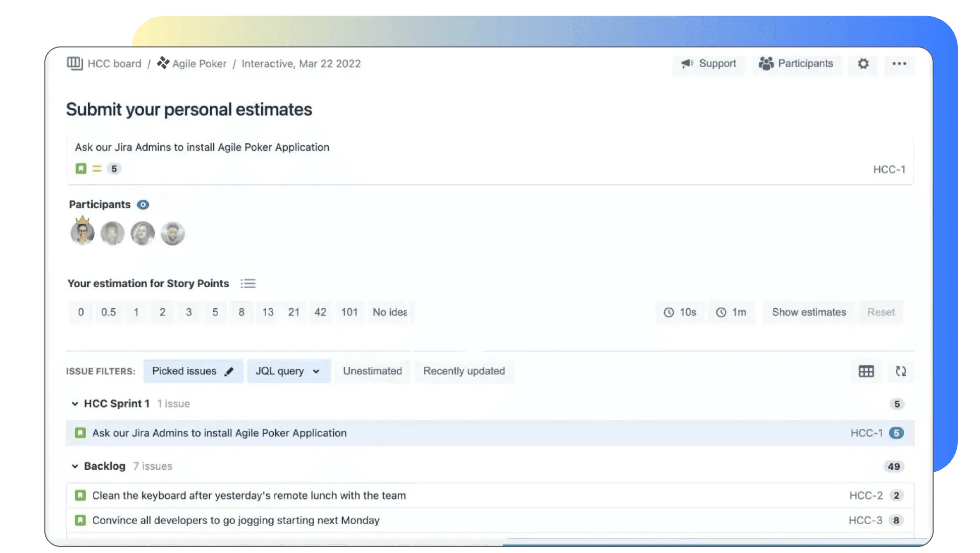Toggle the Recently updated filter
This screenshot has width=980, height=553.
(464, 371)
